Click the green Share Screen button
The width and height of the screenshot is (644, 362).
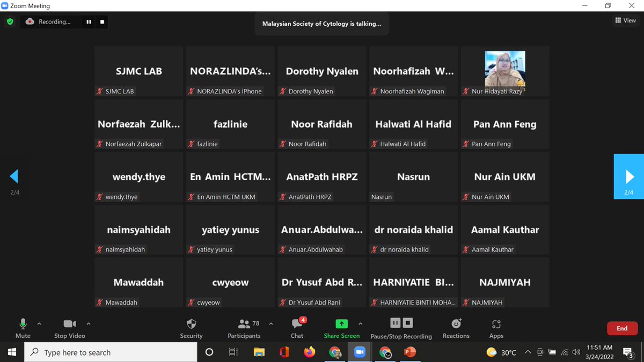[342, 328]
